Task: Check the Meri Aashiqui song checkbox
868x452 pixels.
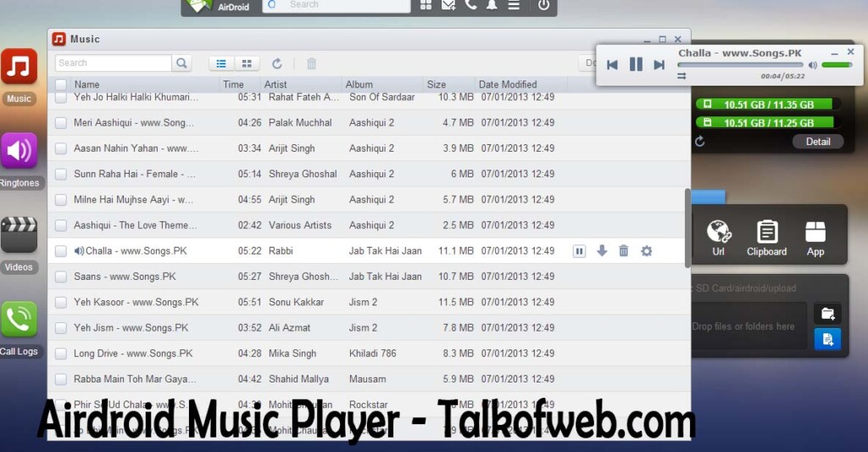Action: click(61, 123)
